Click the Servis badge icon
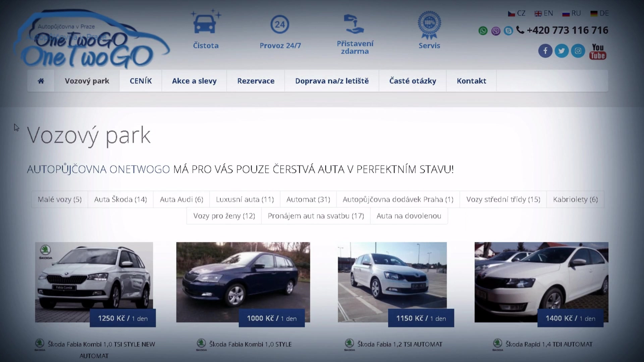 point(429,25)
